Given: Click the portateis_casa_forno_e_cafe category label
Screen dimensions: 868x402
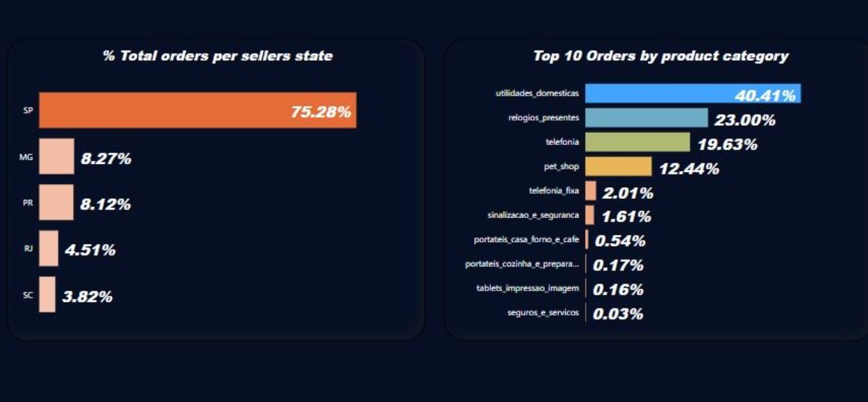Looking at the screenshot, I should tap(526, 240).
